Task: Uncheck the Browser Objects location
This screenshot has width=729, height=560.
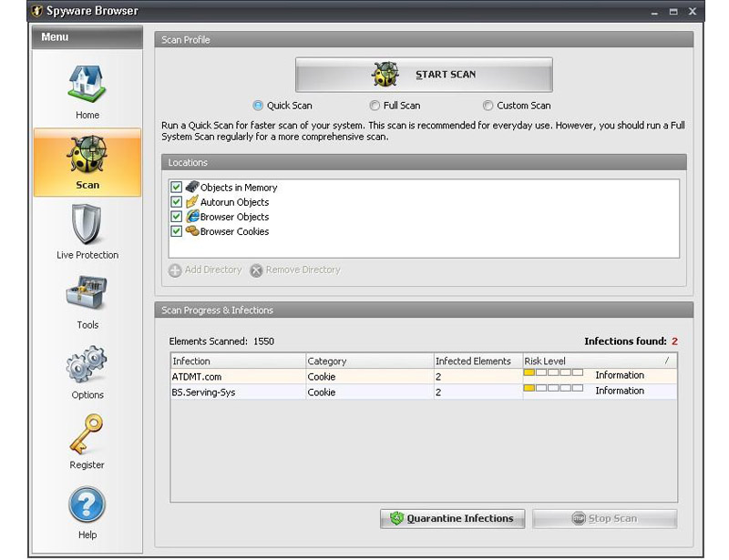Action: 177,217
